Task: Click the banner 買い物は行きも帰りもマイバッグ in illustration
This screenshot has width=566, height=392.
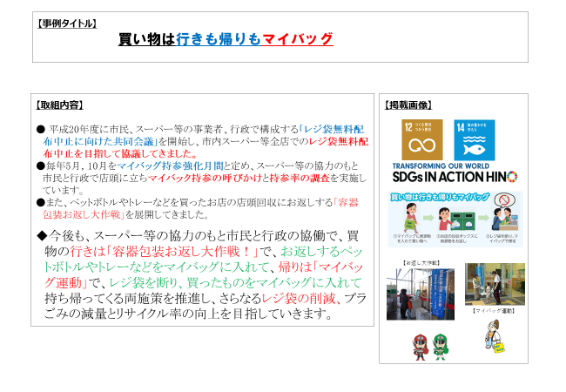Action: click(x=440, y=197)
